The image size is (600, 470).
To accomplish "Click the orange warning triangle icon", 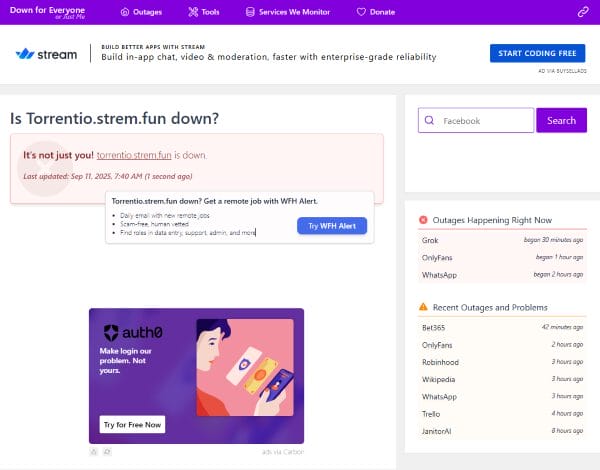I will tap(423, 306).
